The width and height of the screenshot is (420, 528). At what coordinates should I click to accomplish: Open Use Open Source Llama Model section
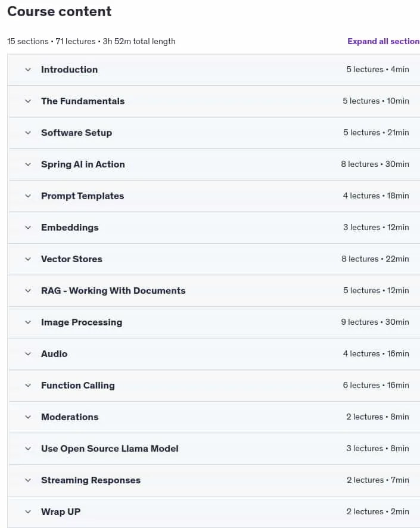click(x=110, y=449)
